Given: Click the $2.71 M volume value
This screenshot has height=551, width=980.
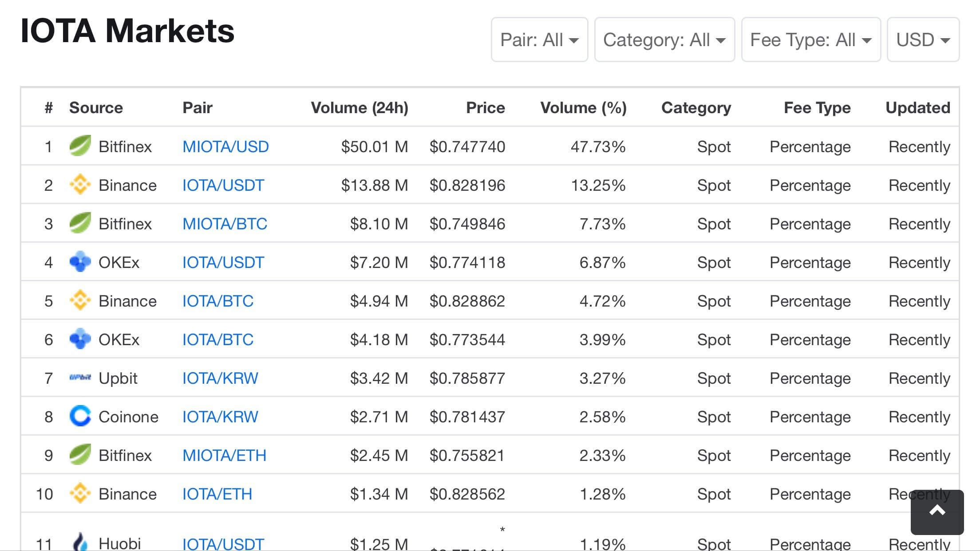Looking at the screenshot, I should (x=379, y=417).
